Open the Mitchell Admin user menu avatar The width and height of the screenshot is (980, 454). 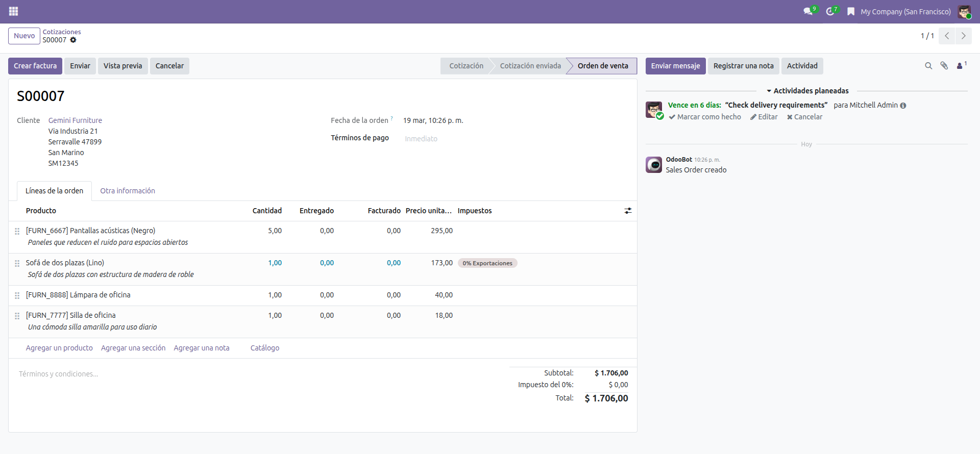(964, 11)
